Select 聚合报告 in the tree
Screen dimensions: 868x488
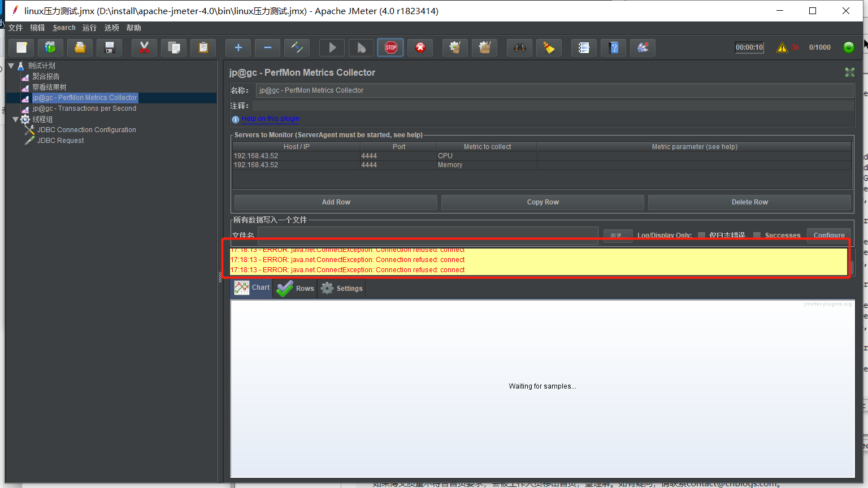(46, 76)
